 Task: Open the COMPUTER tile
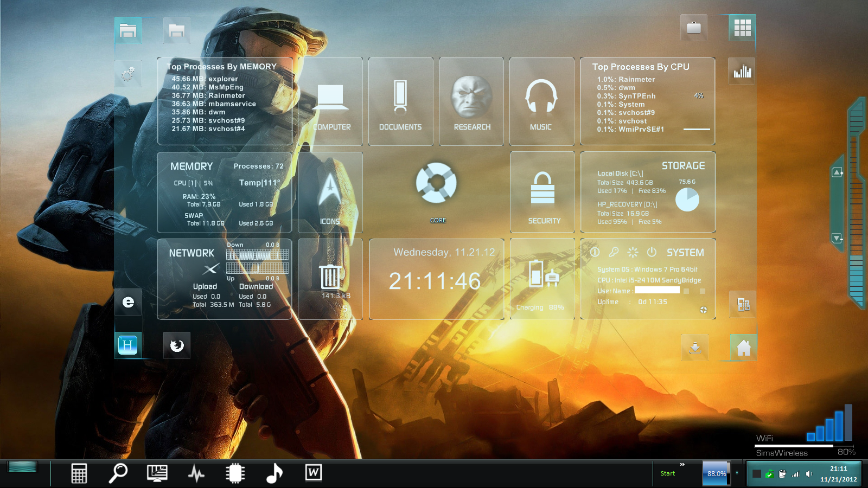point(330,101)
